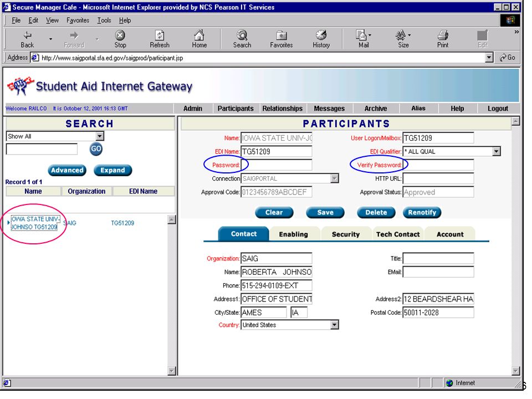Select the IOWA STATE UNIV-JOHNSO TG51209 record
This screenshot has width=532, height=399.
click(x=35, y=223)
